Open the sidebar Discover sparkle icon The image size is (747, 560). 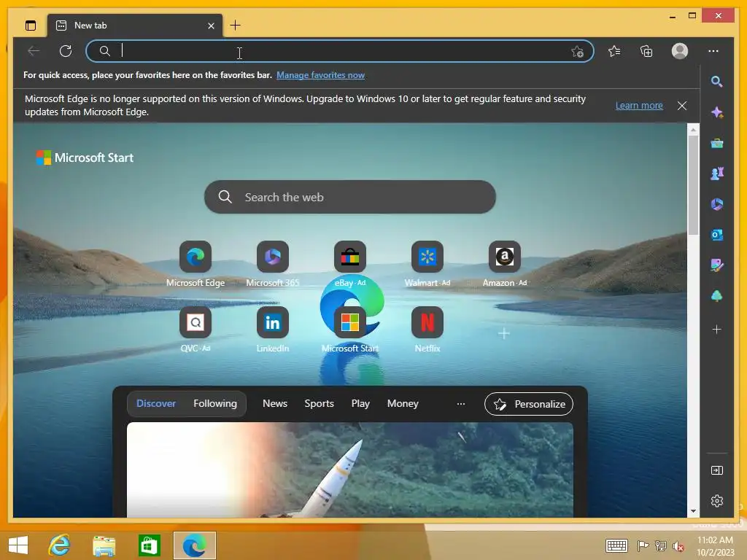click(717, 112)
